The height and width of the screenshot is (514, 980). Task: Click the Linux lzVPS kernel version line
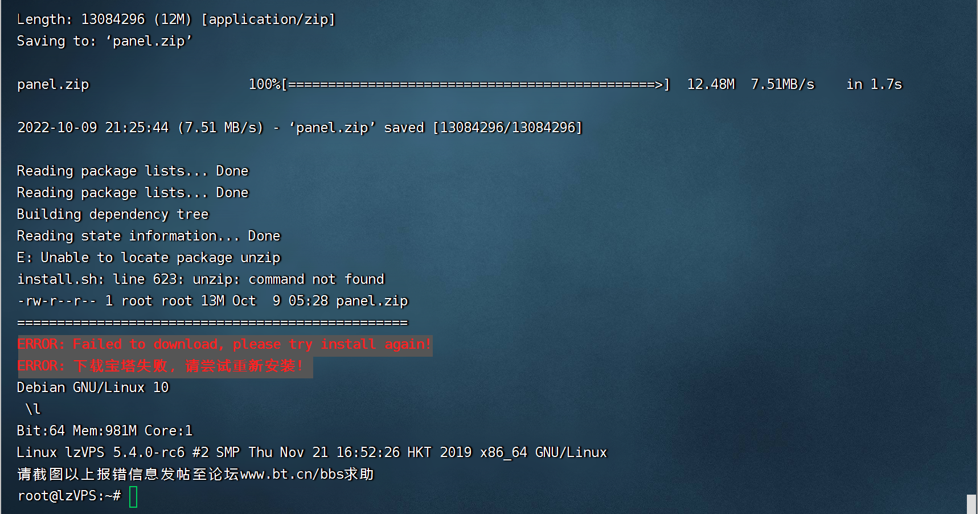coord(312,452)
